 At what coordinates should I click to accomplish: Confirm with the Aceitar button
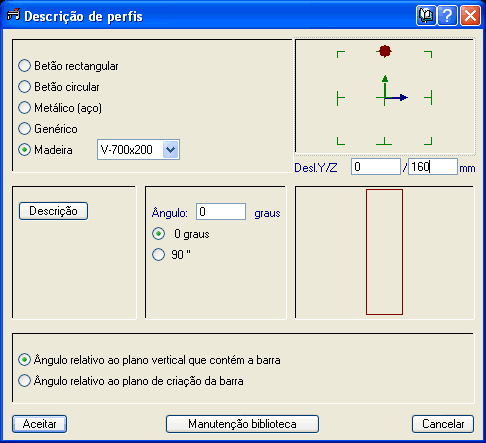coord(39,424)
